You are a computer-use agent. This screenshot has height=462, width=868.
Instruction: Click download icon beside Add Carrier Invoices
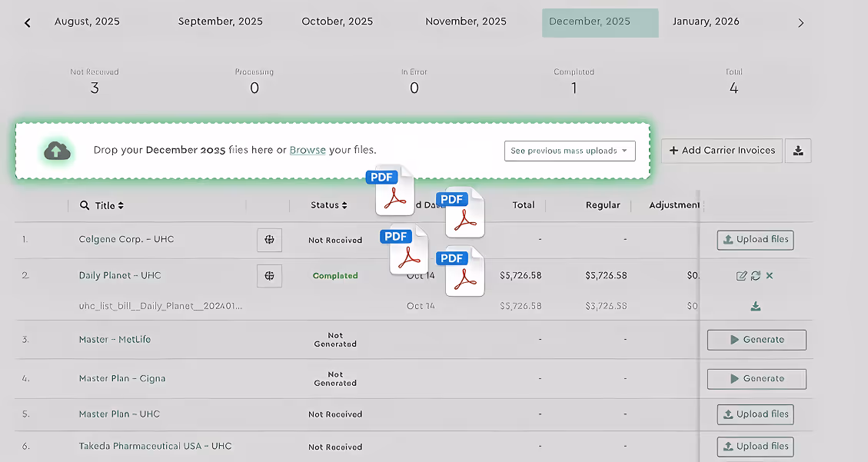(x=798, y=151)
